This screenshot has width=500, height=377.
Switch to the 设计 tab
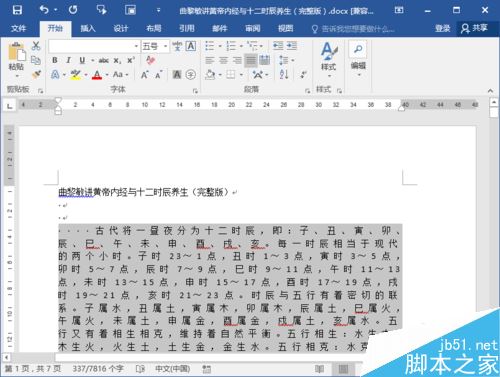click(121, 28)
